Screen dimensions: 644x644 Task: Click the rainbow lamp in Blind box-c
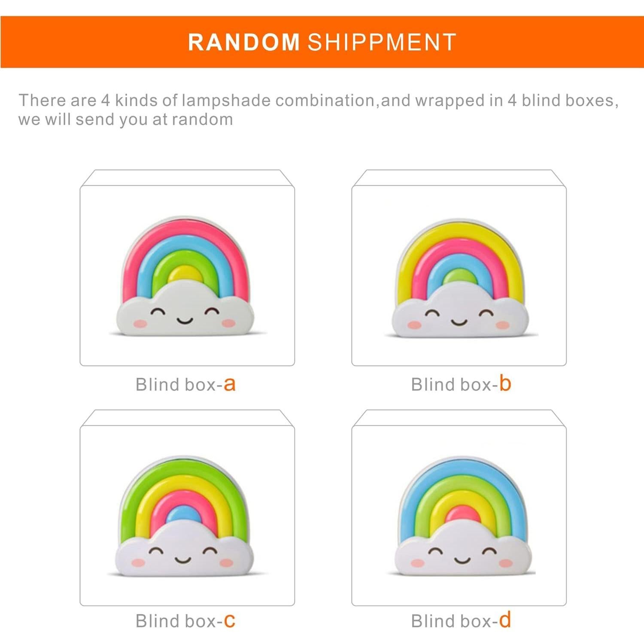pyautogui.click(x=185, y=515)
